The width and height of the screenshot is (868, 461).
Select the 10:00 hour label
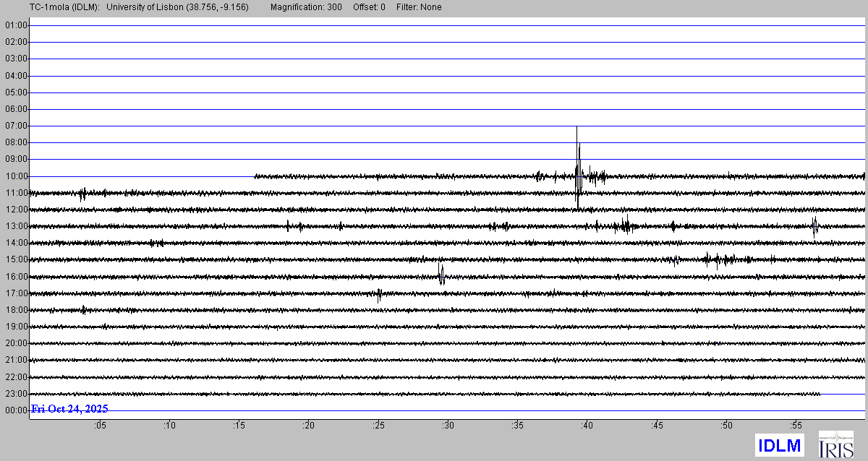click(x=16, y=176)
